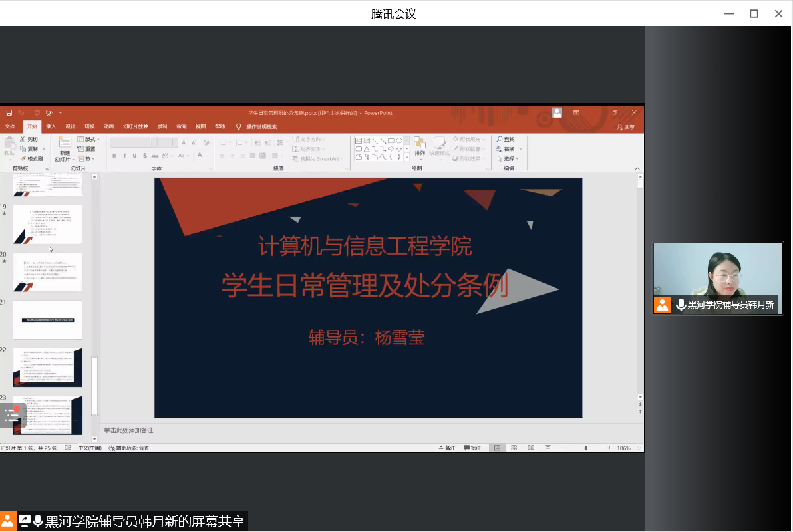
Task: Select the rectangle shape in shapes gallery
Action: 391,140
